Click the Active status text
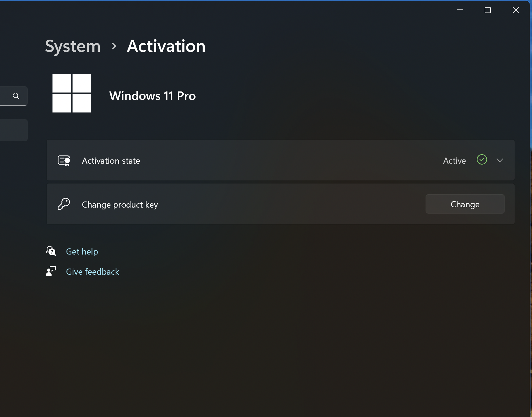Screen dimensions: 532x417 click(454, 161)
